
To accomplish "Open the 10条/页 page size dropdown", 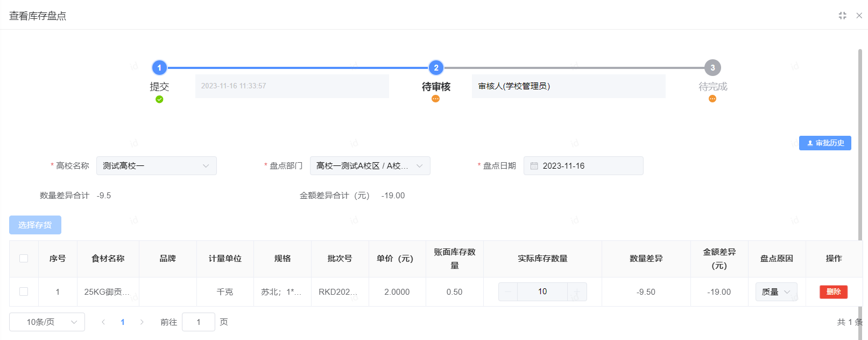I will tap(47, 322).
